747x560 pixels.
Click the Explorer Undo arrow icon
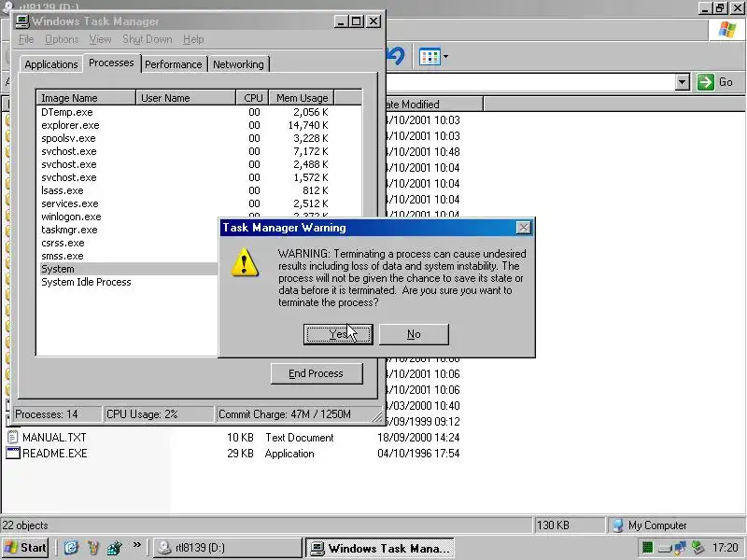(x=395, y=56)
